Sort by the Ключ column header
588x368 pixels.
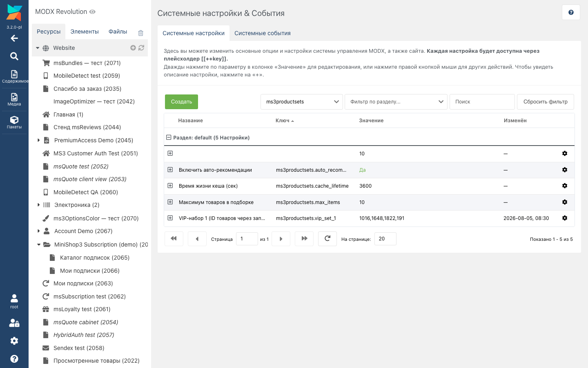(285, 121)
